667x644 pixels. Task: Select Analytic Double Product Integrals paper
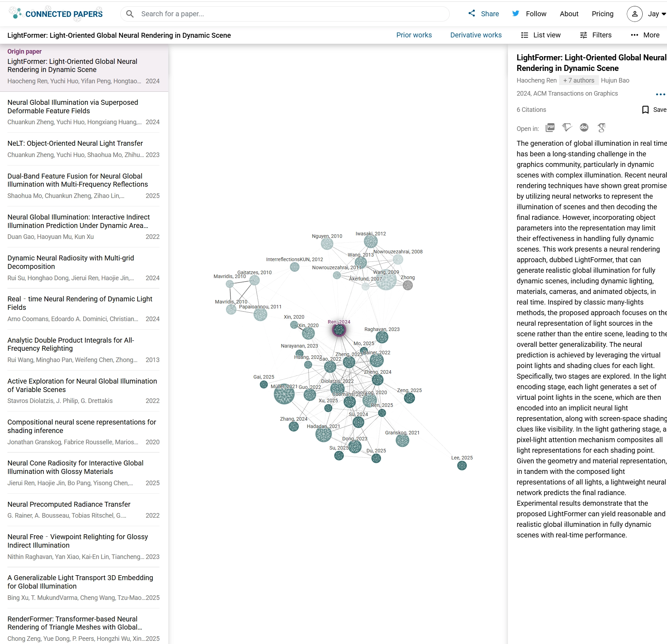[x=83, y=350]
